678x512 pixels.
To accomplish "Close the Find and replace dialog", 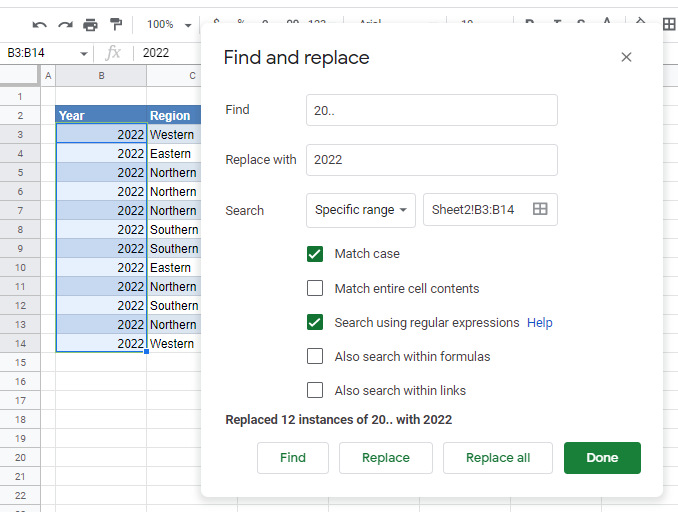I will coord(626,58).
